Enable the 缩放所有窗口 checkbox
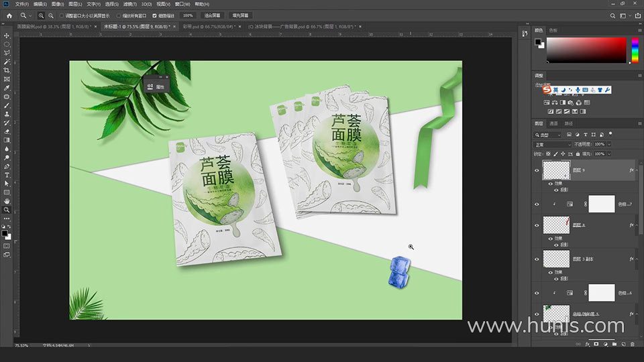Viewport: 644px width, 362px height. (119, 15)
